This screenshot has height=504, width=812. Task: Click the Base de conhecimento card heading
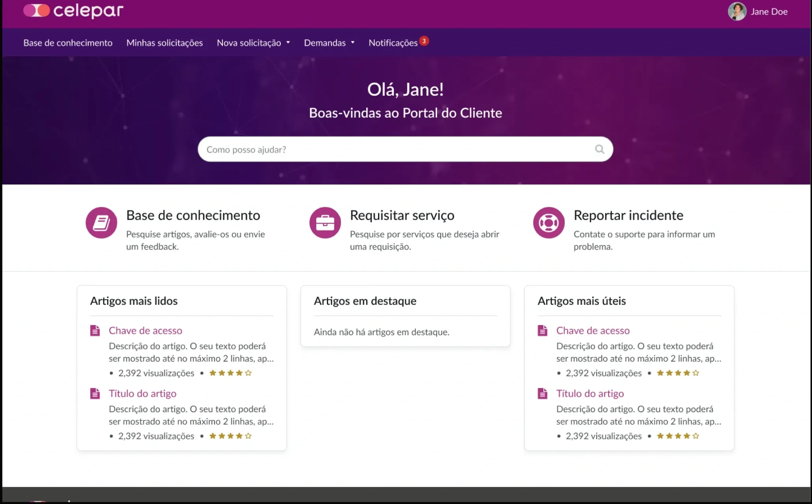(193, 215)
